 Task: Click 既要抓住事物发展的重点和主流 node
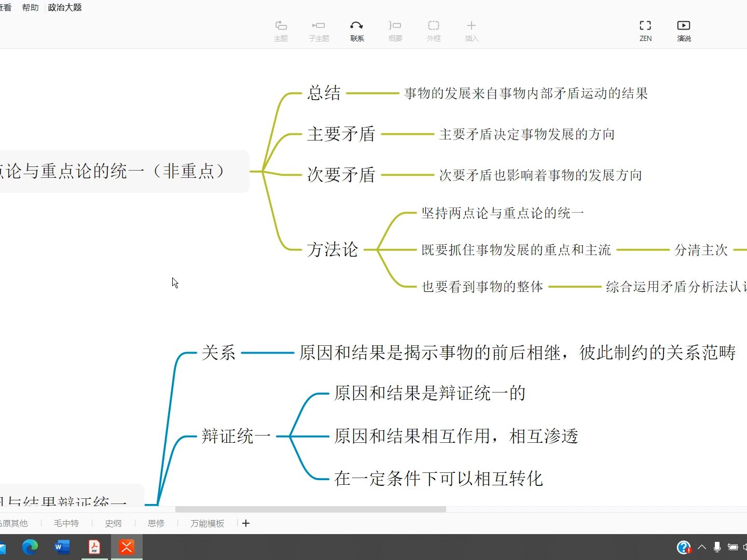[x=516, y=250]
